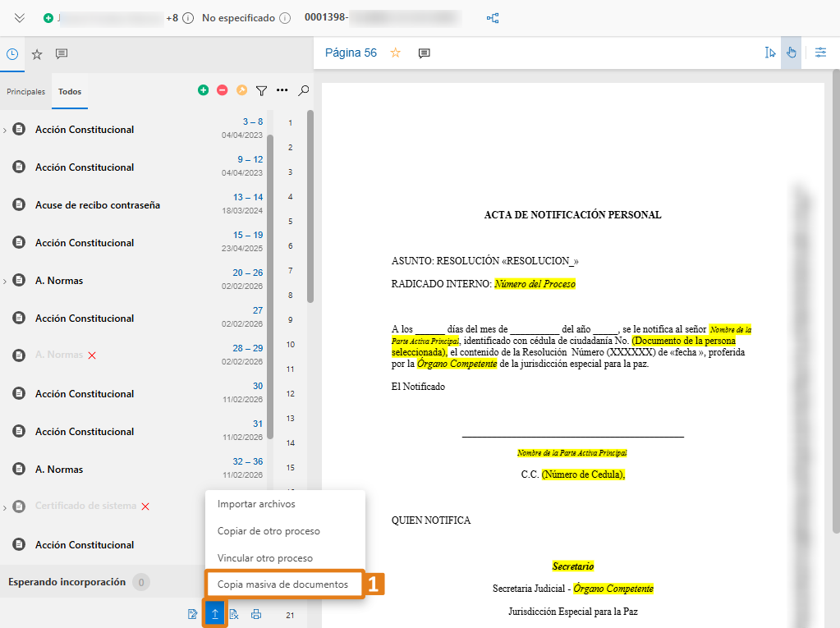Open the ellipsis more-options menu
840x628 pixels.
coord(283,90)
